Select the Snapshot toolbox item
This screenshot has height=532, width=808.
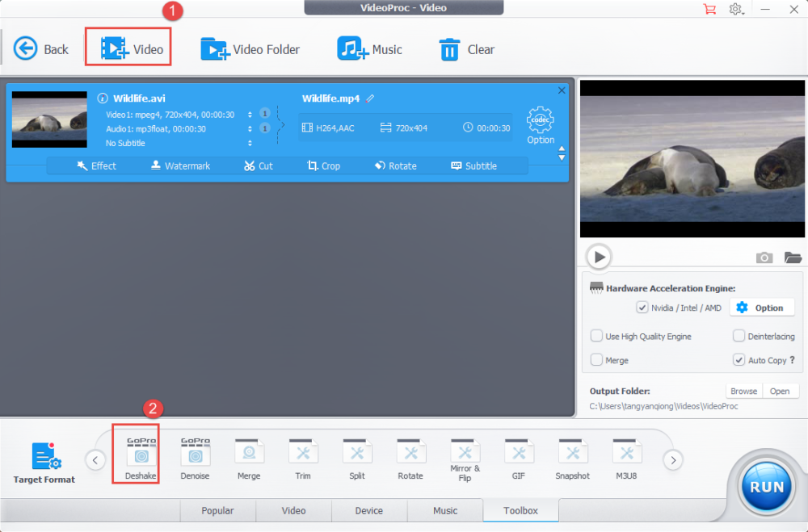point(573,459)
